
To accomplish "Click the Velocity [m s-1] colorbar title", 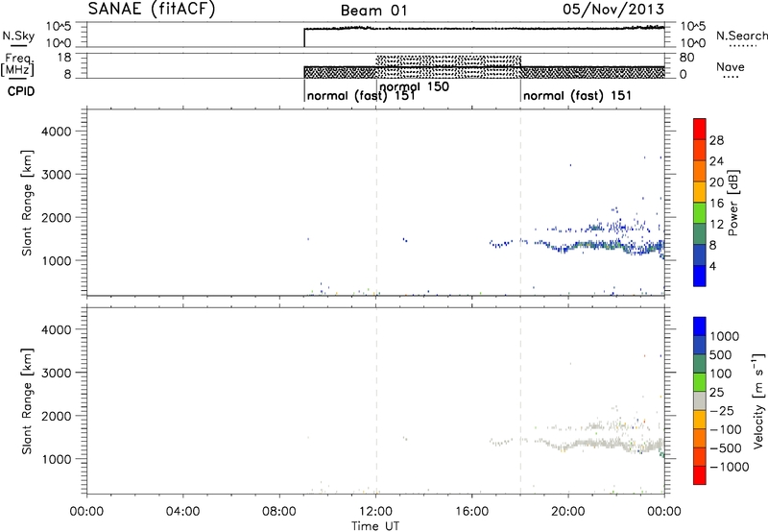I will point(758,400).
